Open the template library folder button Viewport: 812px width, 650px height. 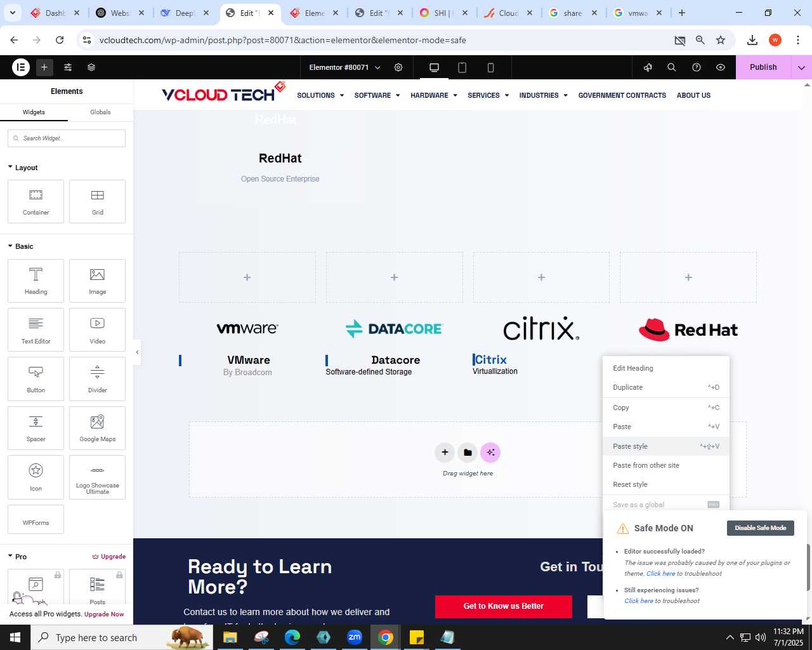(x=468, y=453)
